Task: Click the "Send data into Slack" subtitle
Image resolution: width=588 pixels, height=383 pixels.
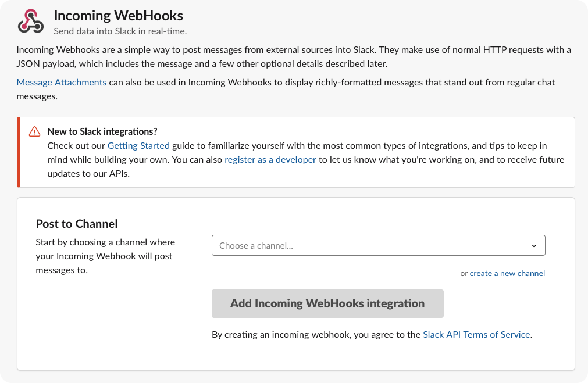Action: click(x=120, y=31)
